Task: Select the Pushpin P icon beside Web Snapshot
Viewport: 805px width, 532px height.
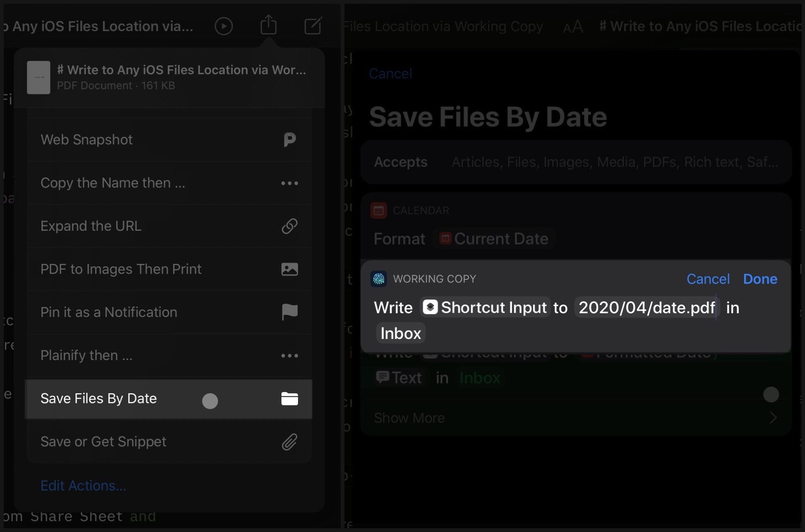Action: click(x=290, y=140)
